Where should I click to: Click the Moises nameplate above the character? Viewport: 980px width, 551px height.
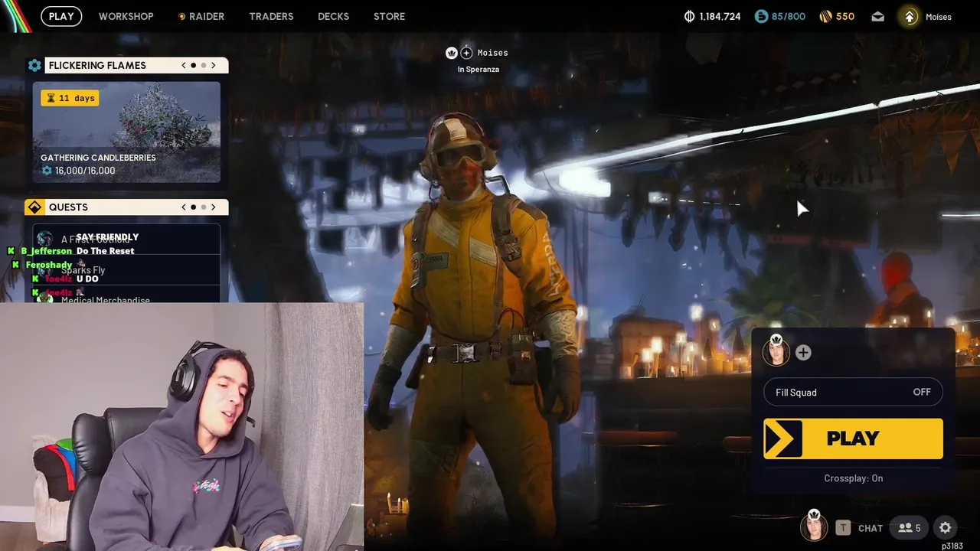(x=492, y=53)
